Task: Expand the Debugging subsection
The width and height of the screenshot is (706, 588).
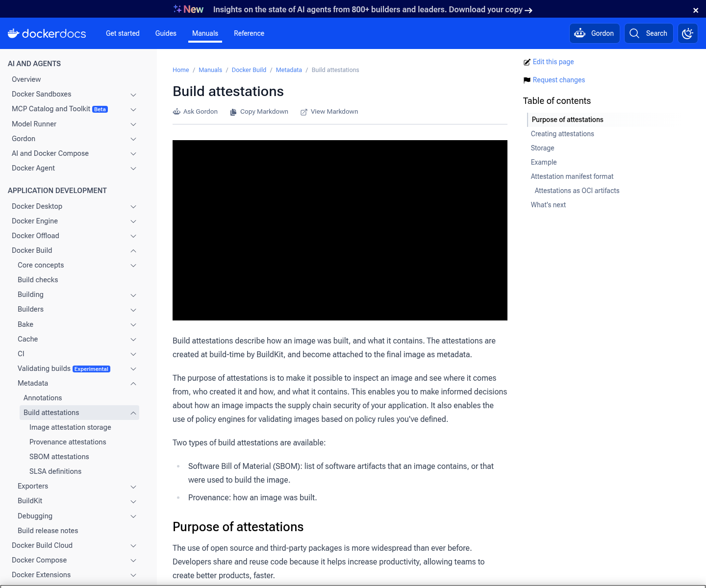Action: tap(133, 516)
